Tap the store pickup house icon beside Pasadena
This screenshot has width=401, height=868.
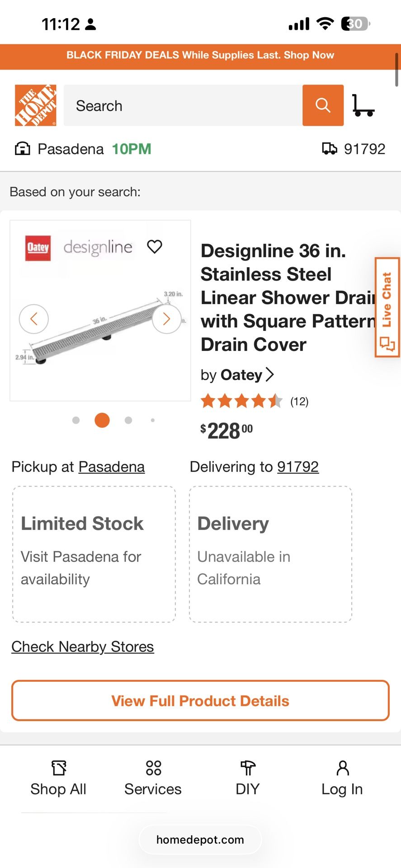coord(22,148)
